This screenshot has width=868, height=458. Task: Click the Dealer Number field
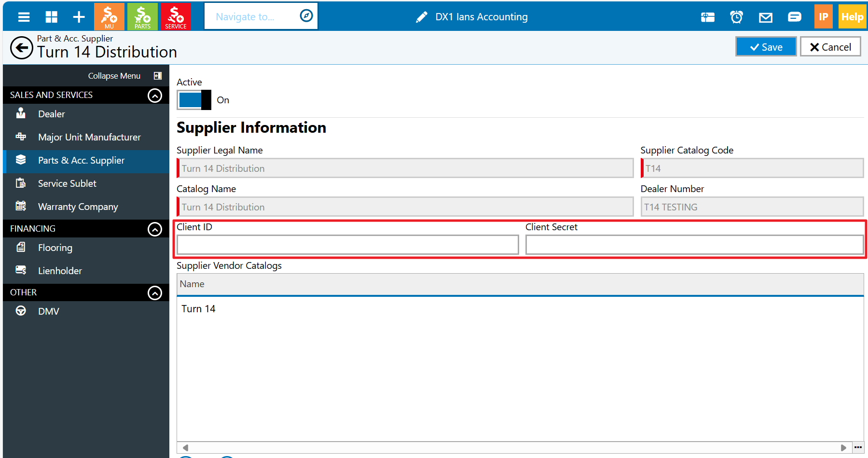click(752, 207)
